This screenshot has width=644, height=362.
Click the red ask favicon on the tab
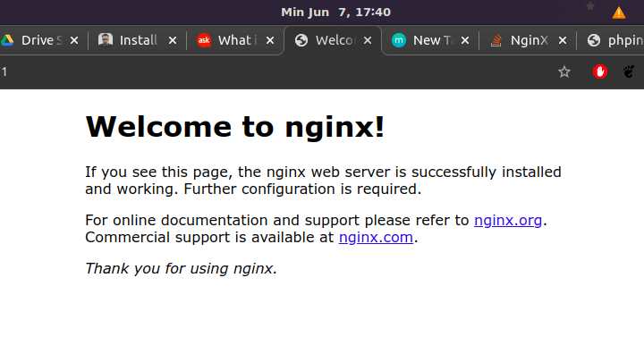(x=204, y=40)
